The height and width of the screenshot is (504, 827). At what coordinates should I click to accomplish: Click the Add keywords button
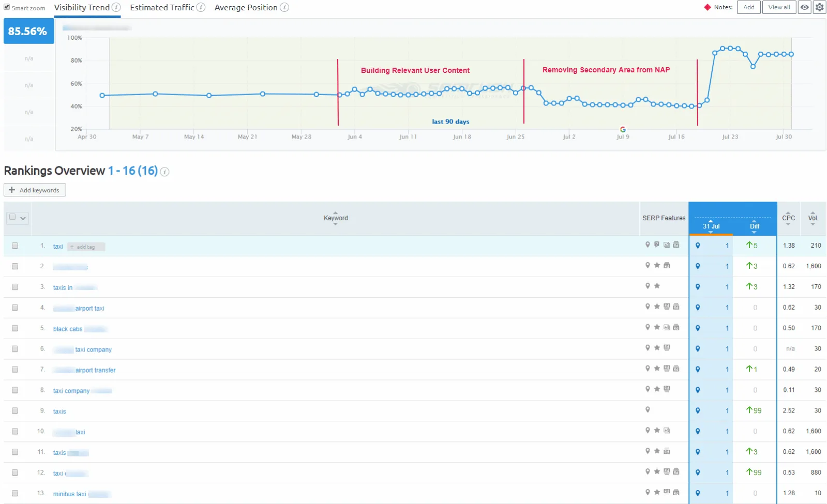point(35,190)
